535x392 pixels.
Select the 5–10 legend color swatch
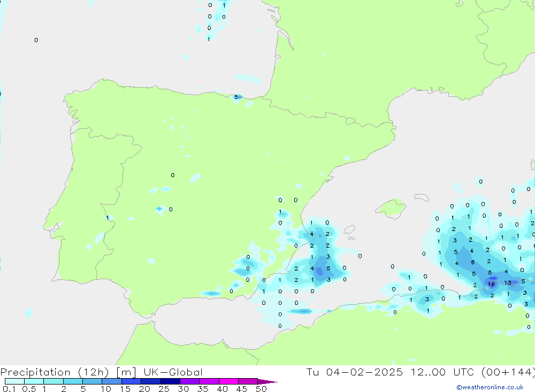click(x=93, y=381)
